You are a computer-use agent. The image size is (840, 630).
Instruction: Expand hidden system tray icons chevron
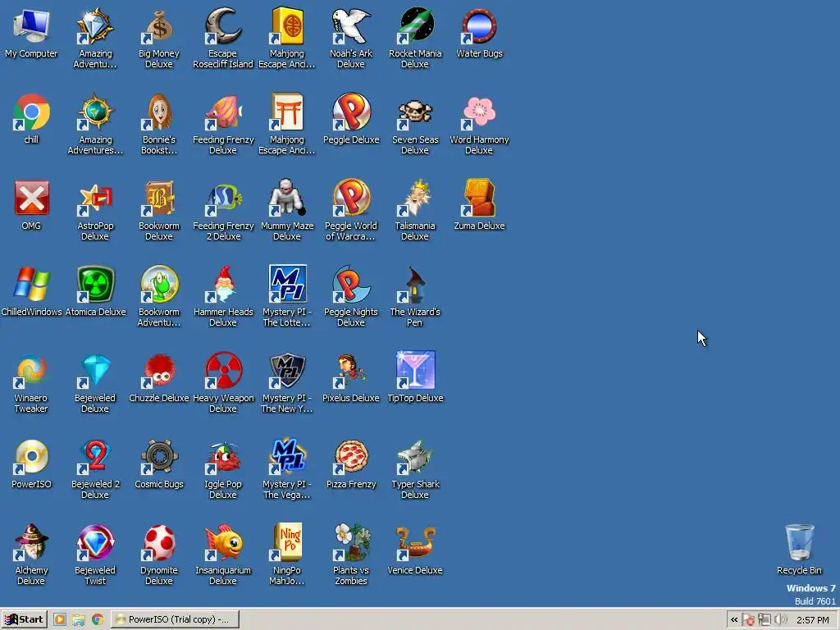click(x=734, y=620)
